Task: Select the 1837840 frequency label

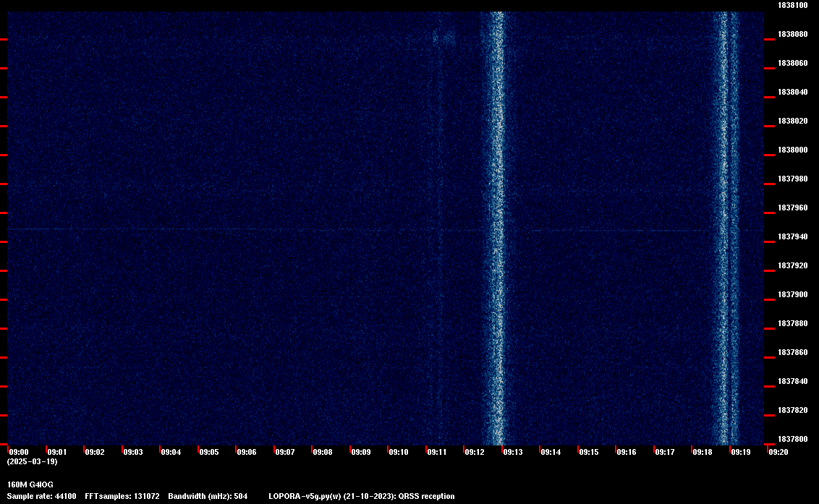Action: click(792, 382)
